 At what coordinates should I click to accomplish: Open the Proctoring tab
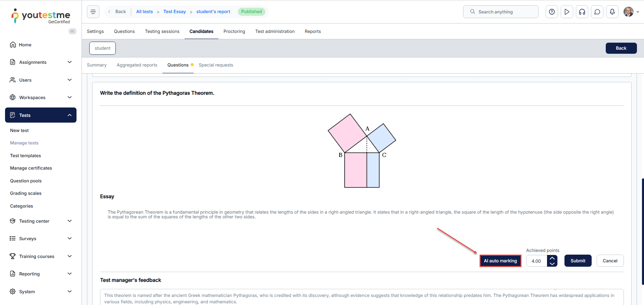tap(234, 31)
